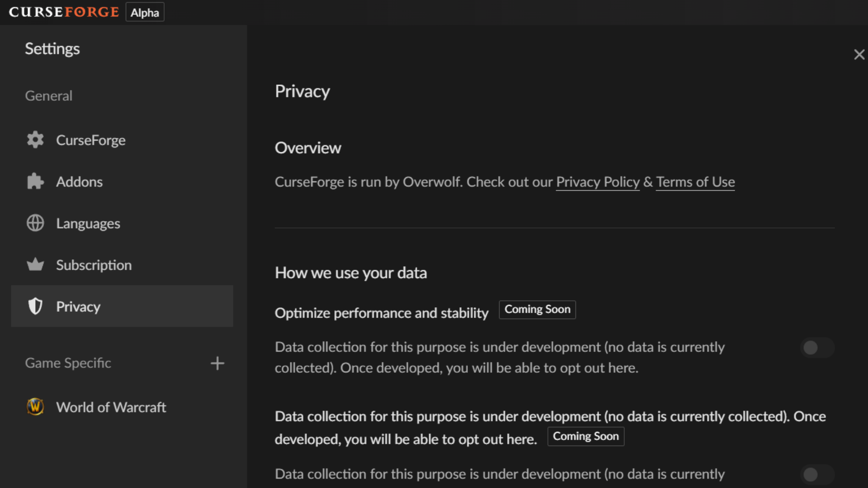
Task: Click the CurseForge gear icon
Action: pos(35,140)
